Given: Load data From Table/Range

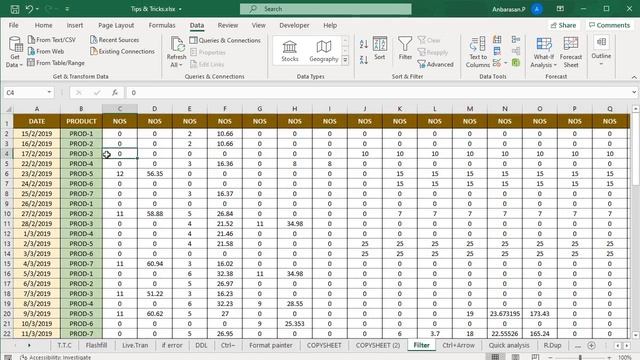Looking at the screenshot, I should point(56,63).
